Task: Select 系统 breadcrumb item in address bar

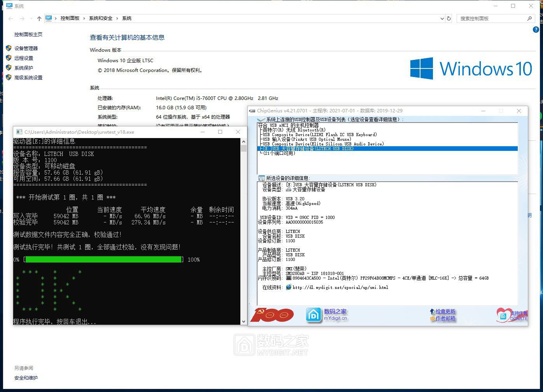Action: point(127,18)
